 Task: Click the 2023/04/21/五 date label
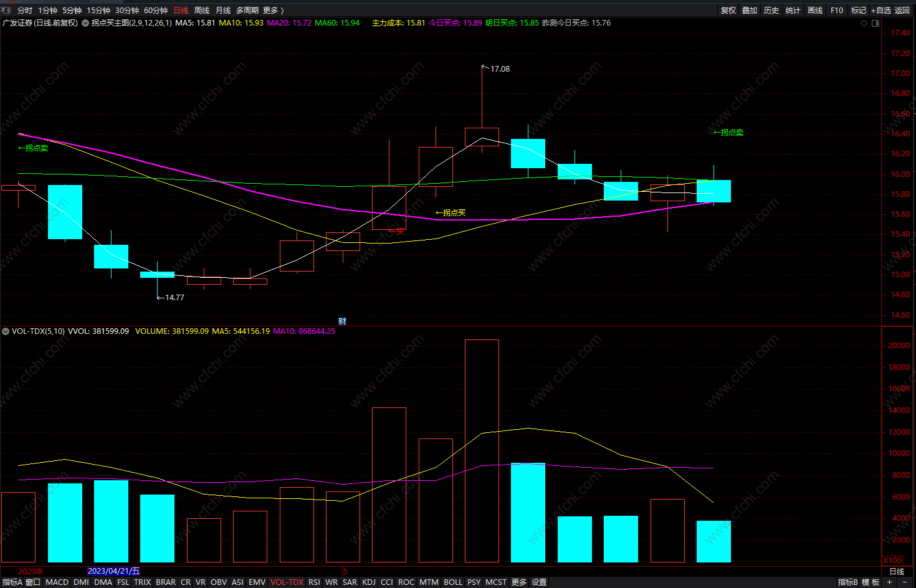[x=114, y=571]
